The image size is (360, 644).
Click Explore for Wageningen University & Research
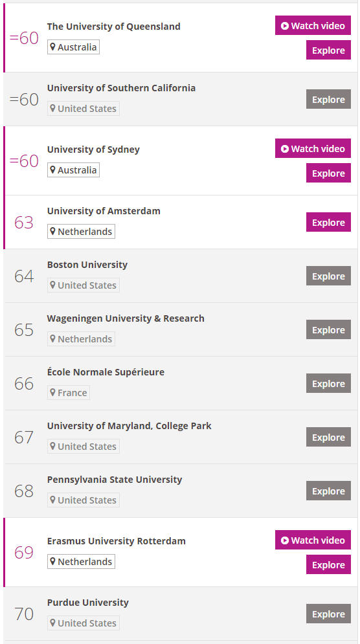(x=328, y=330)
